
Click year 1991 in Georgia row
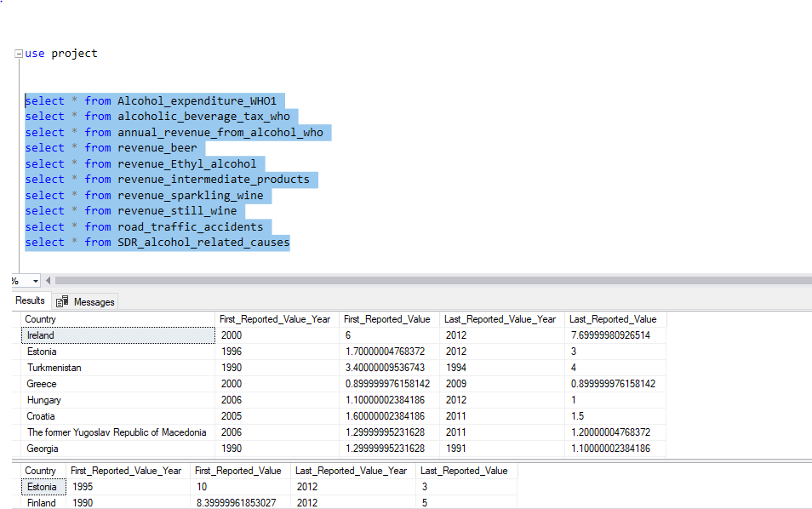(x=502, y=449)
